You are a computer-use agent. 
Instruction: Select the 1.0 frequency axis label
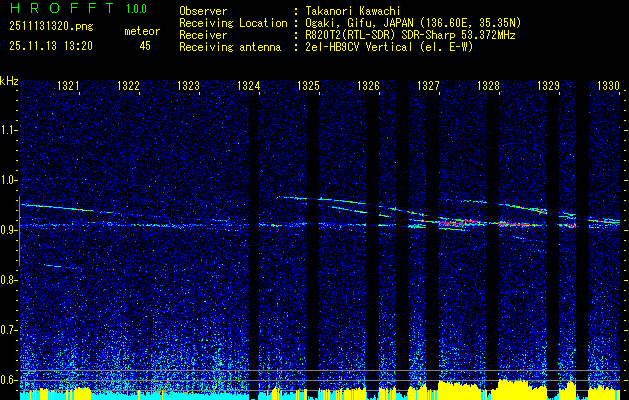8,180
